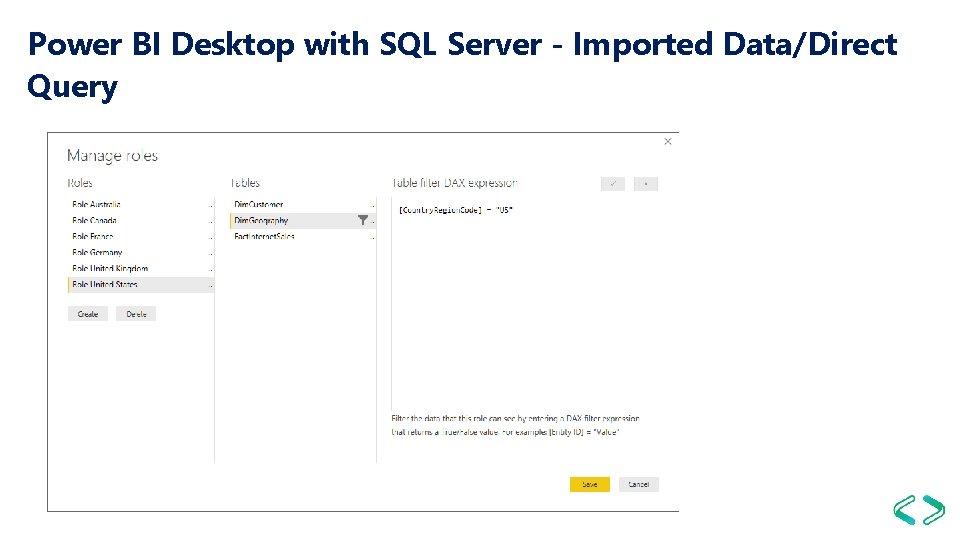Select Role France in the roles list

pyautogui.click(x=140, y=236)
